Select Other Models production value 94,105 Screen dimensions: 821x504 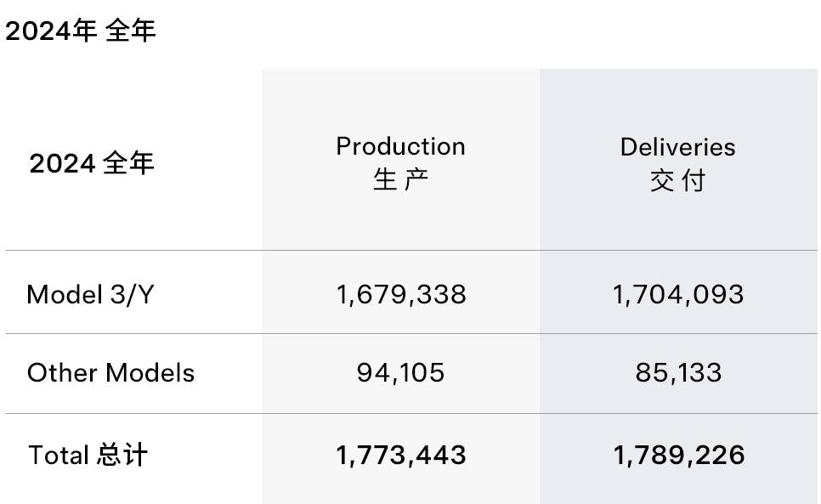[401, 372]
